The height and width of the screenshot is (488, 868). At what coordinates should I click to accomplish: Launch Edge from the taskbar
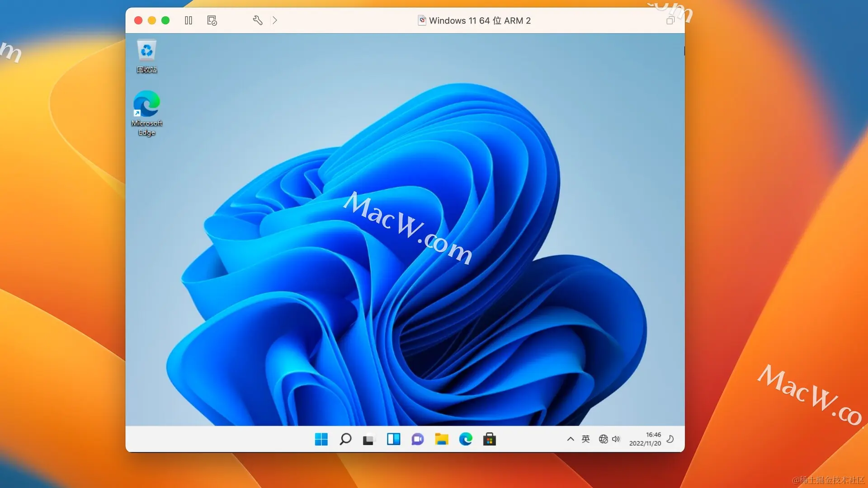[466, 439]
